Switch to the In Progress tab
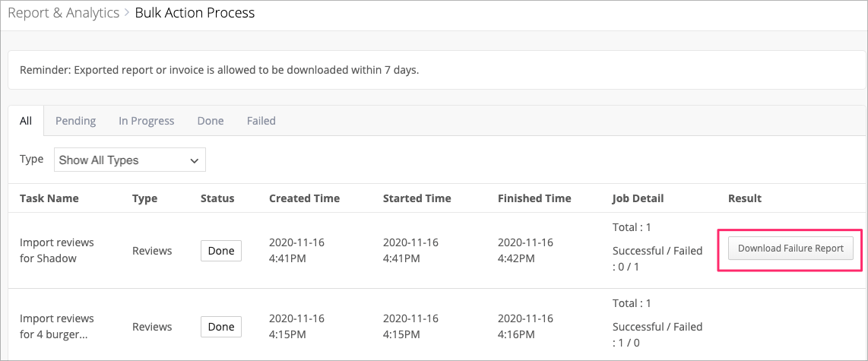This screenshot has width=868, height=361. (147, 121)
